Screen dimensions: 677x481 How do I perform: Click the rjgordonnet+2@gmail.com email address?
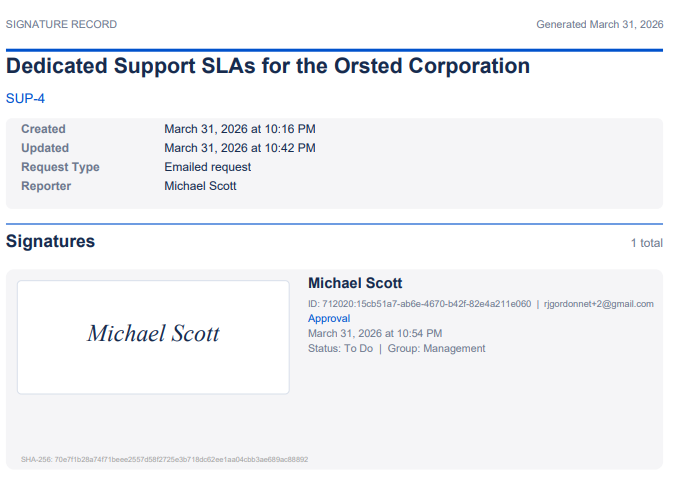598,304
